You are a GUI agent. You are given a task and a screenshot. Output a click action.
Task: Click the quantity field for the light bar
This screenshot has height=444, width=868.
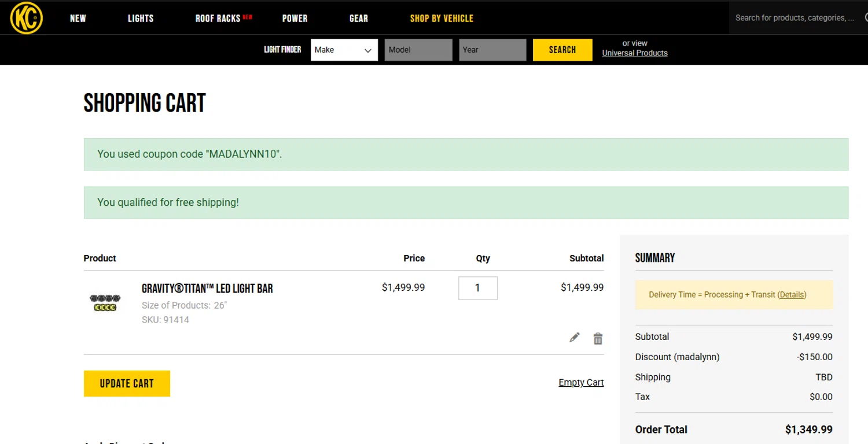click(x=478, y=288)
